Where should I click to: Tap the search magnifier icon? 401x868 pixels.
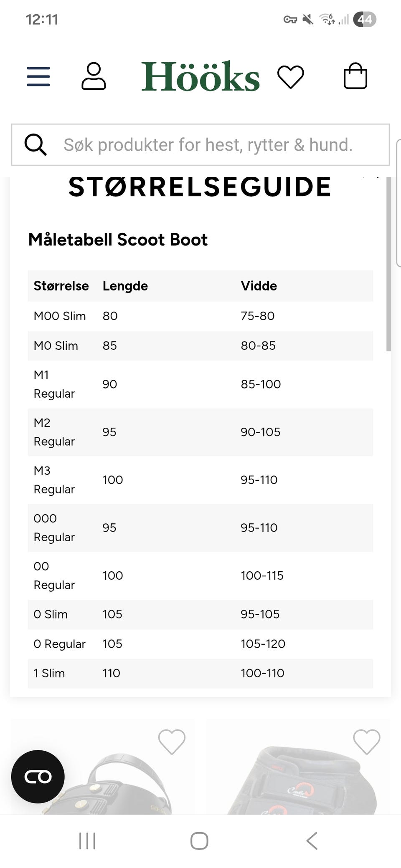(x=36, y=145)
